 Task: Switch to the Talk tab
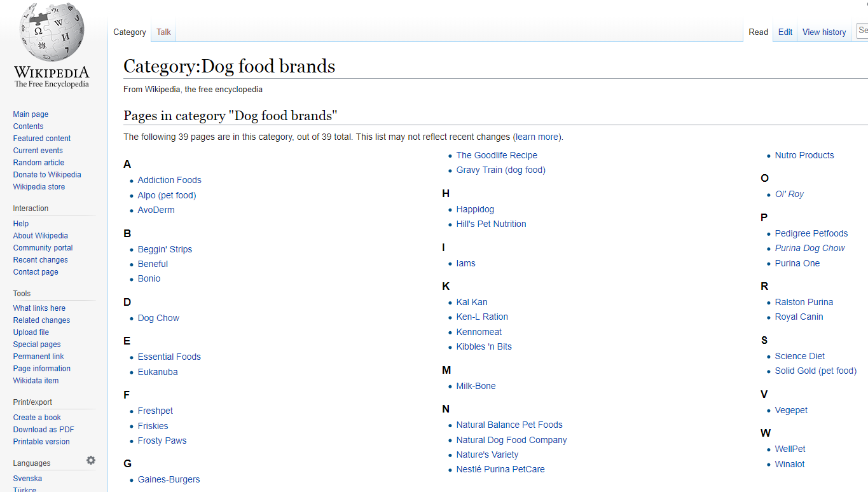tap(163, 32)
